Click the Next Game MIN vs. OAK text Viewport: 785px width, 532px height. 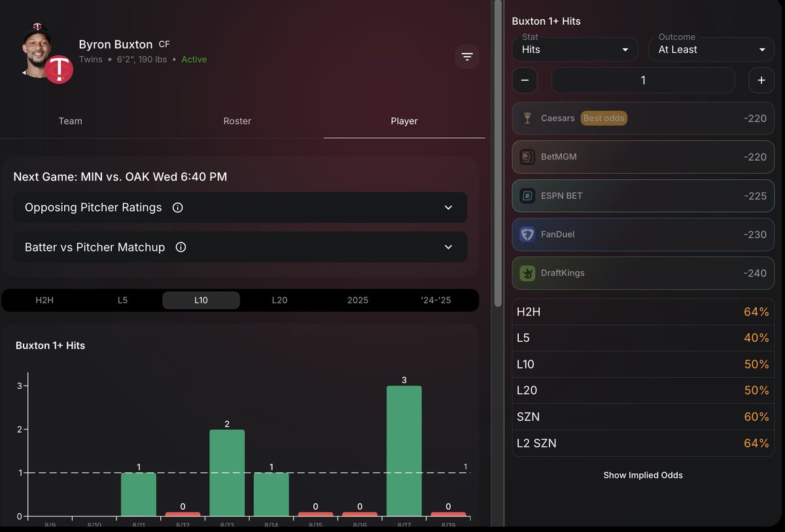click(x=120, y=176)
